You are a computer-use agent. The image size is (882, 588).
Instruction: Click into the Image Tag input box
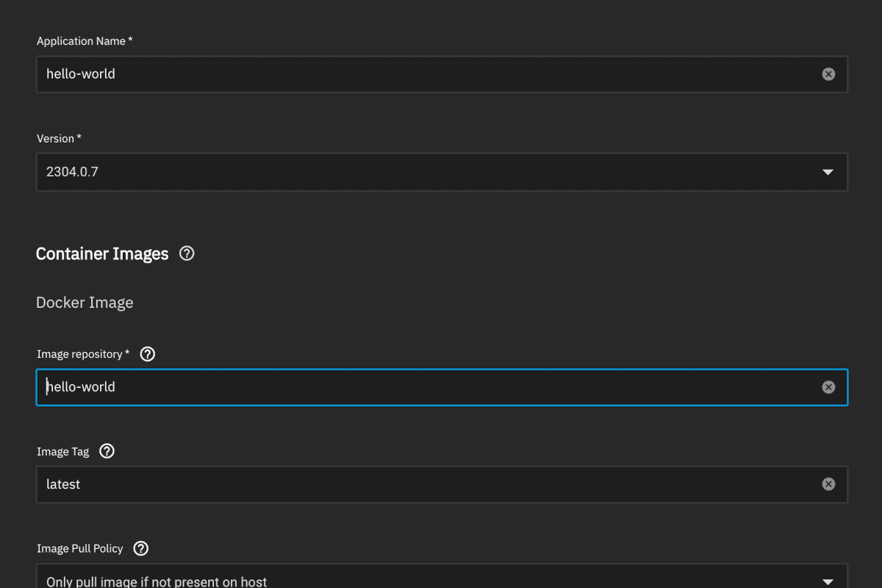[x=442, y=484]
